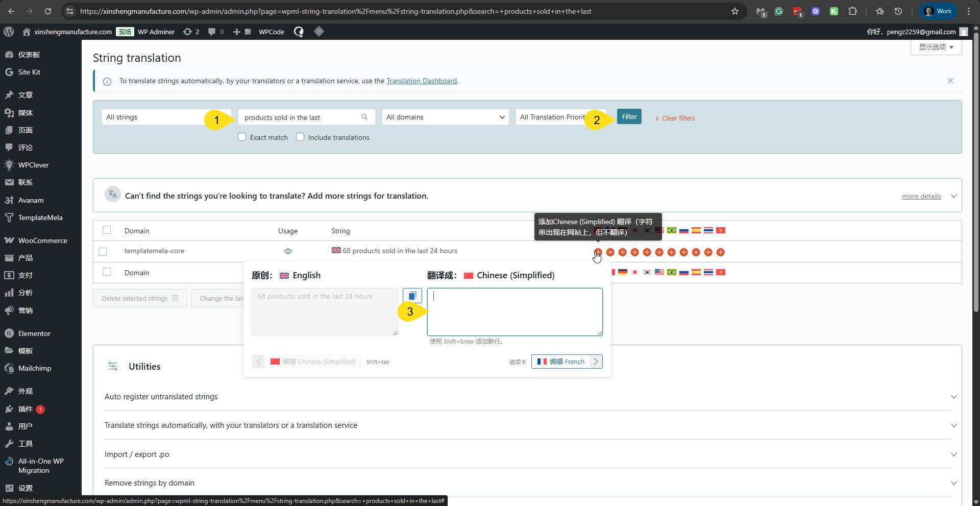Image resolution: width=980 pixels, height=506 pixels.
Task: Click the red extension icon with badge
Action: [x=797, y=11]
